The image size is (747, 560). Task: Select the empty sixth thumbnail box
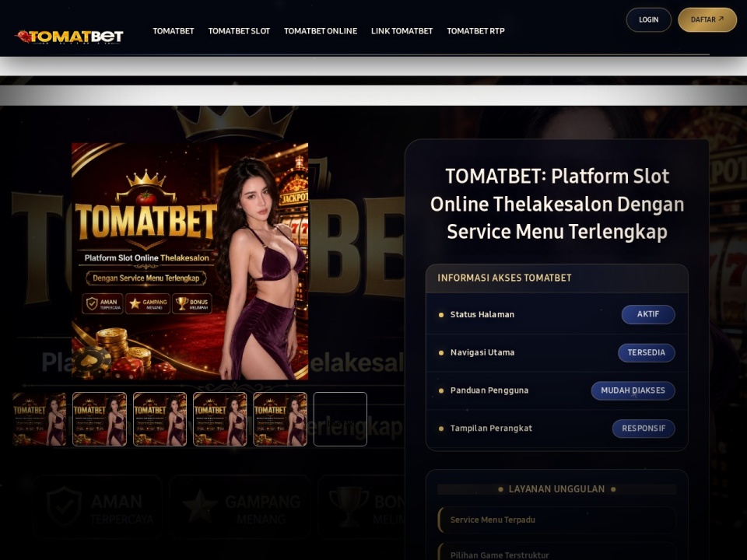coord(340,419)
